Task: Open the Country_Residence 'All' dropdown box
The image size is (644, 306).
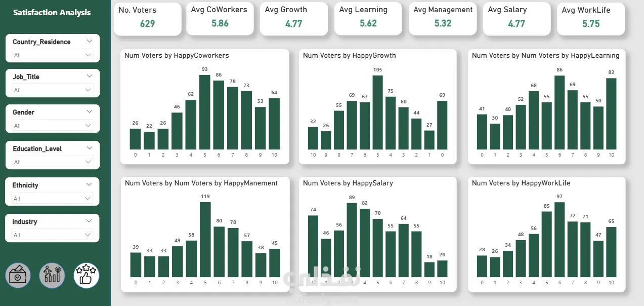Action: (53, 55)
